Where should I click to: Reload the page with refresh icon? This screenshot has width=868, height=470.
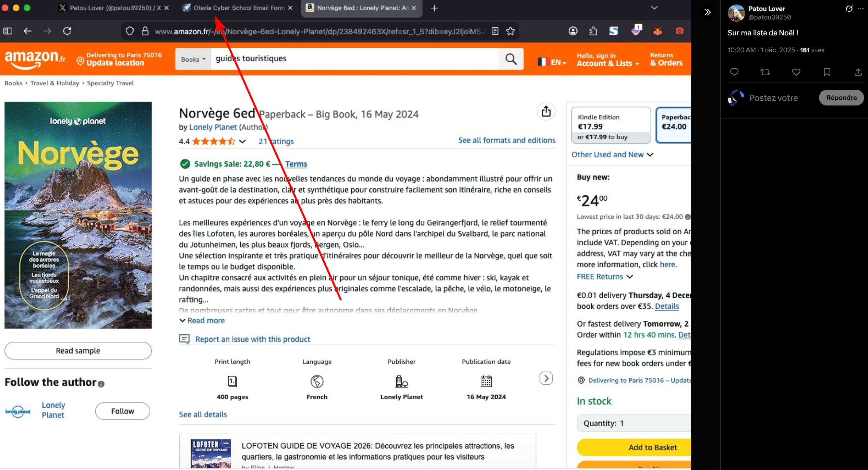point(67,31)
